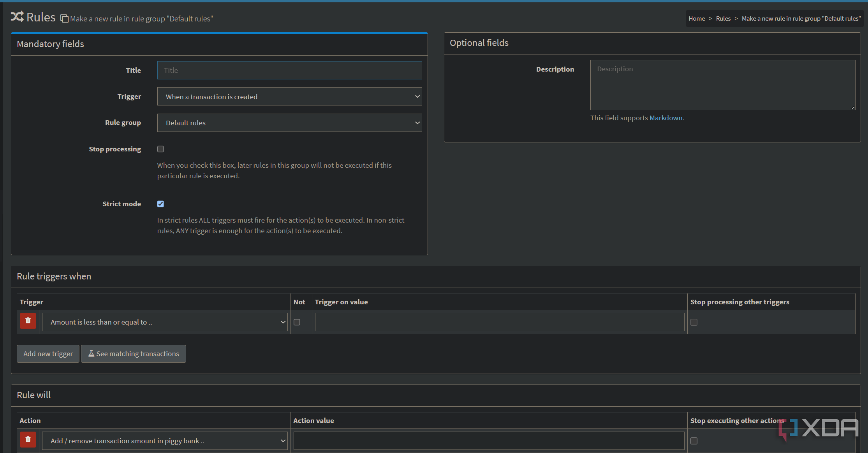Click the 'Optional fields' panel heading
Image resolution: width=868 pixels, height=453 pixels.
479,43
